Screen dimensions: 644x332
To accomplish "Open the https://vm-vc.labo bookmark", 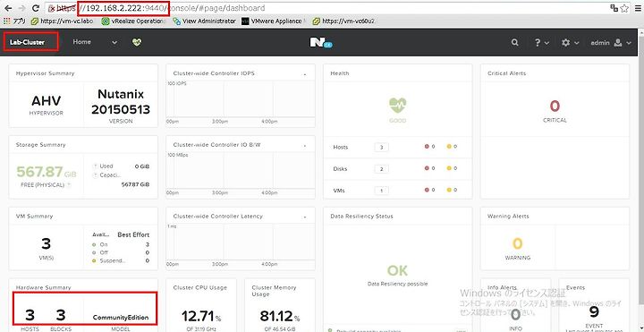I will 63,21.
